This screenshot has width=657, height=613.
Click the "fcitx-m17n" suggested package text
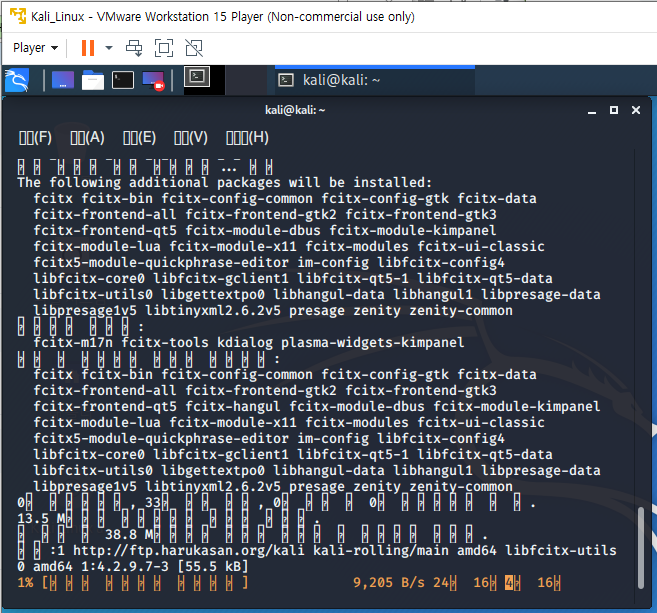click(73, 343)
